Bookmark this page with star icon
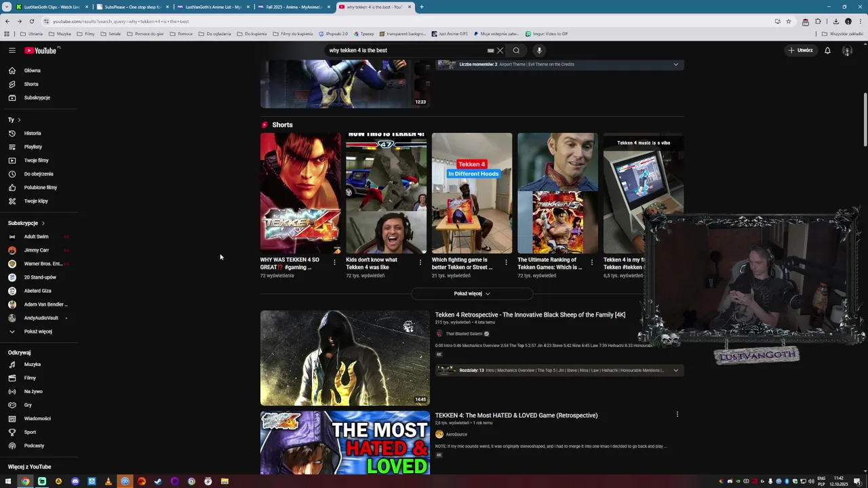 (788, 21)
